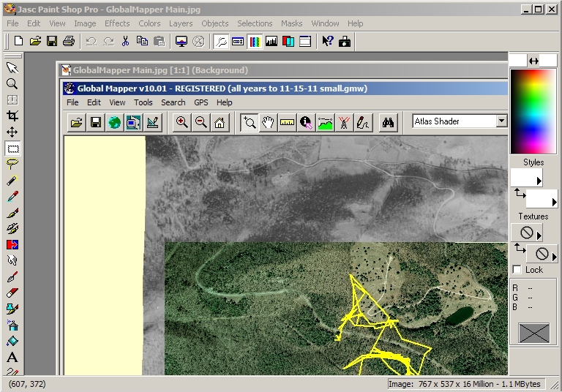Select the Picture Tube tool

[12, 309]
